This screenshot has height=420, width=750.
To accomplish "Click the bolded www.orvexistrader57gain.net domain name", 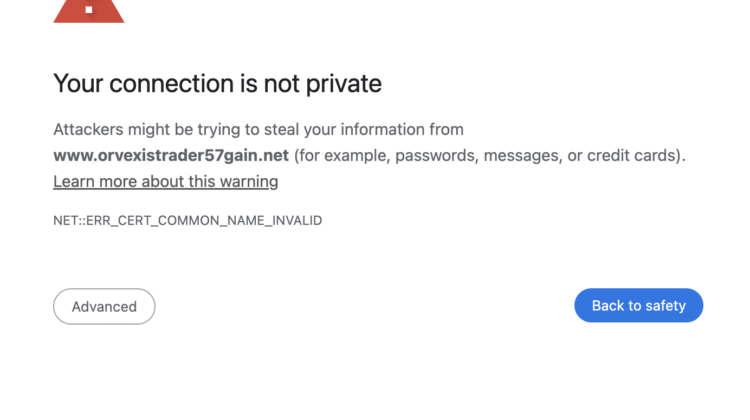I will pos(171,156).
